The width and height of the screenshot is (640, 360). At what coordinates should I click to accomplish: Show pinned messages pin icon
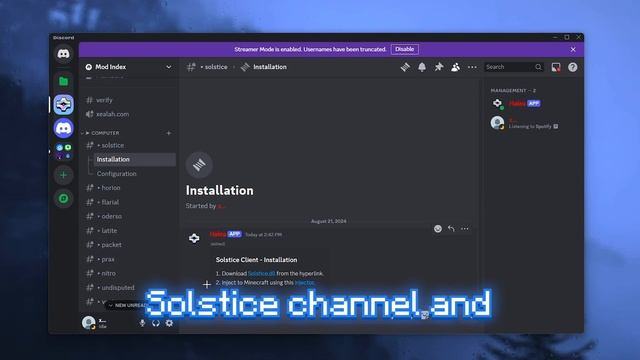[x=439, y=67]
